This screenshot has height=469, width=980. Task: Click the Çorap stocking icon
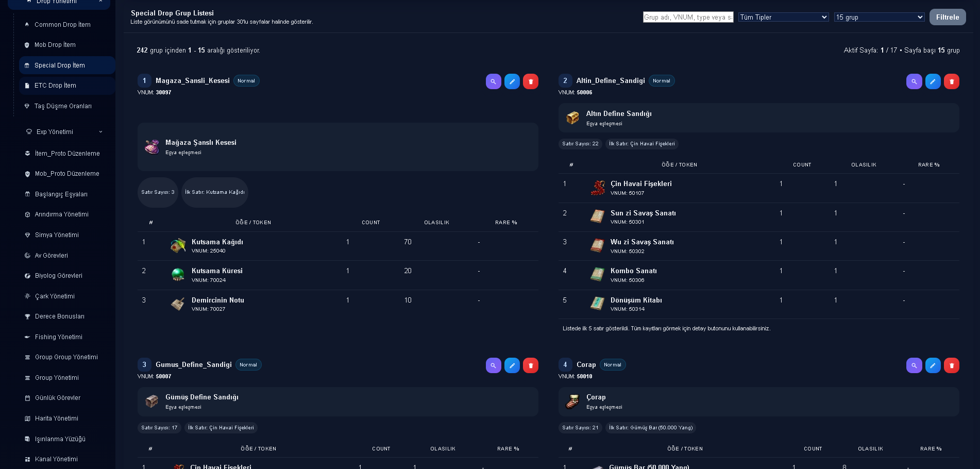click(572, 401)
